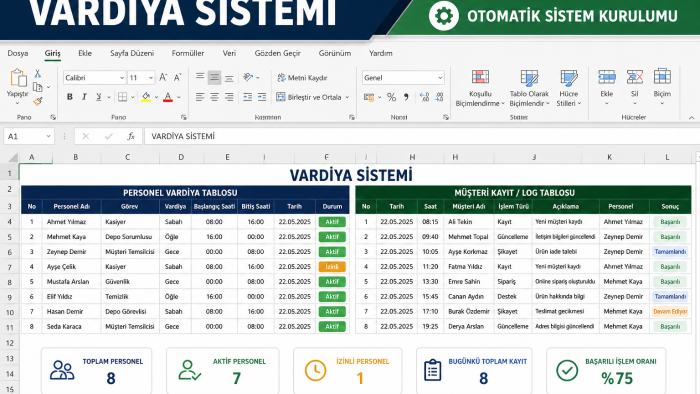
Task: Click the Devam Ediyor result badge
Action: (670, 311)
